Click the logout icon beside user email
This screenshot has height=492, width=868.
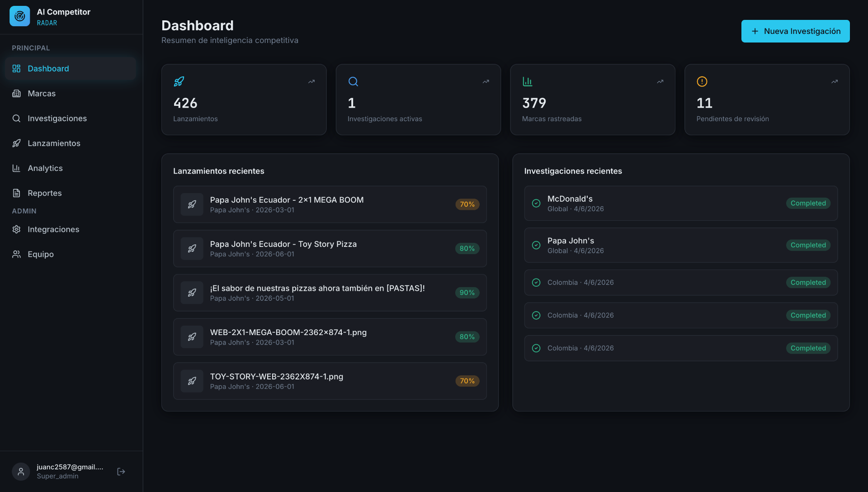point(121,472)
